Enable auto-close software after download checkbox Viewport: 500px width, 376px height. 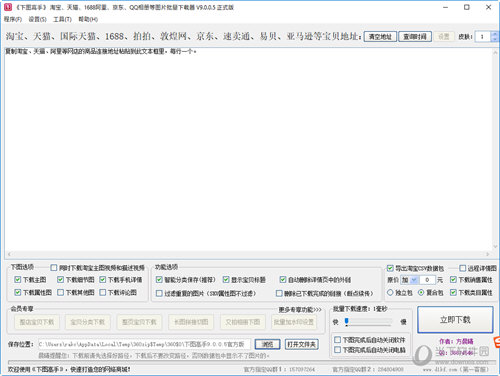coord(337,340)
